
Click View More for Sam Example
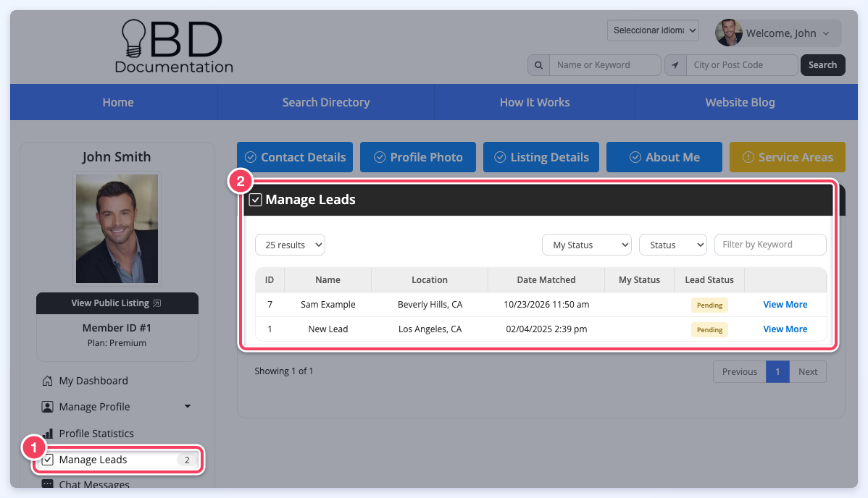pos(785,304)
